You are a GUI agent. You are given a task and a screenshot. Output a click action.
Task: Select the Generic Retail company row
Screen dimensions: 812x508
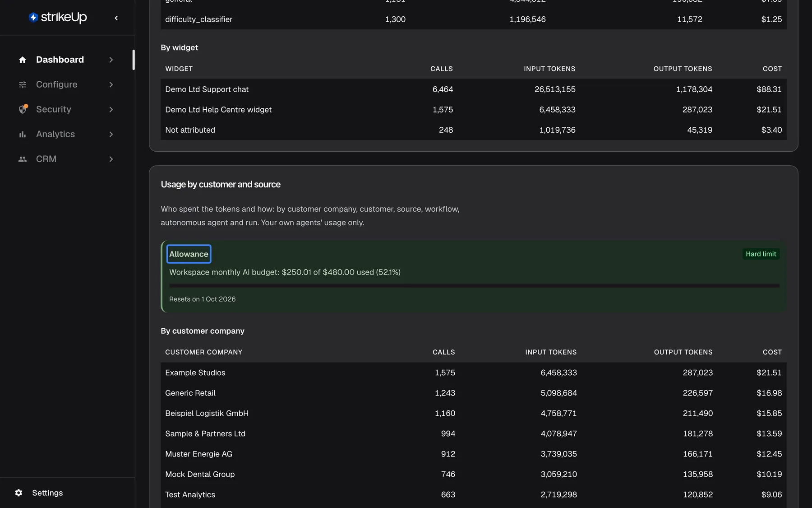474,393
